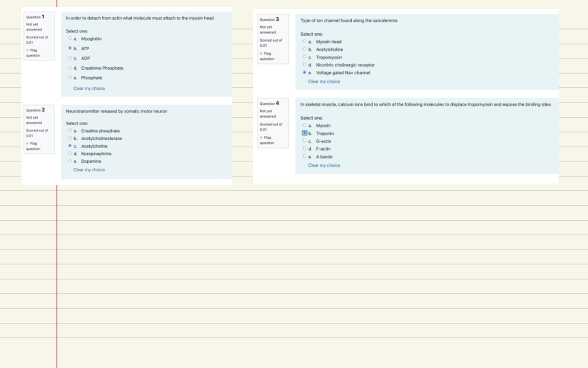Pick the G-actin radio button
This screenshot has width=588, height=368.
[305, 141]
